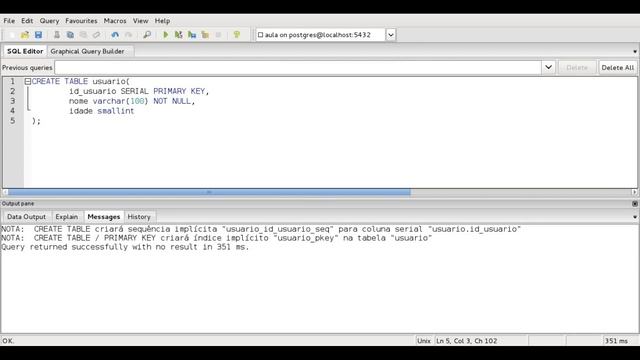Open the Macros menu

[x=115, y=21]
